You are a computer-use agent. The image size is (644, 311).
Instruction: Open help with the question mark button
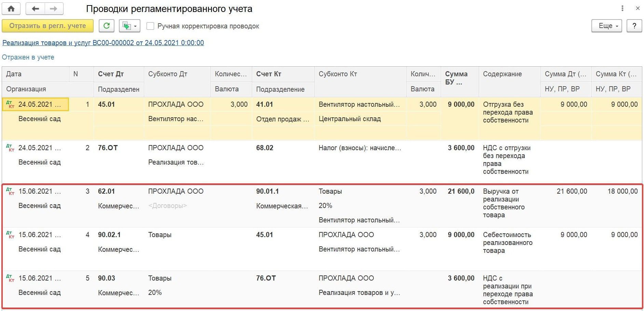pyautogui.click(x=634, y=26)
